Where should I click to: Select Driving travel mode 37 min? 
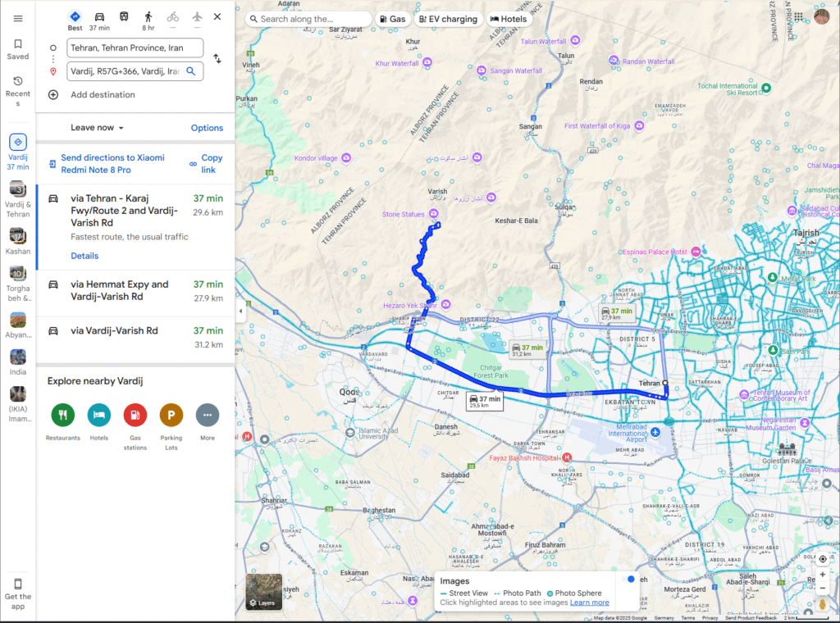pyautogui.click(x=99, y=20)
